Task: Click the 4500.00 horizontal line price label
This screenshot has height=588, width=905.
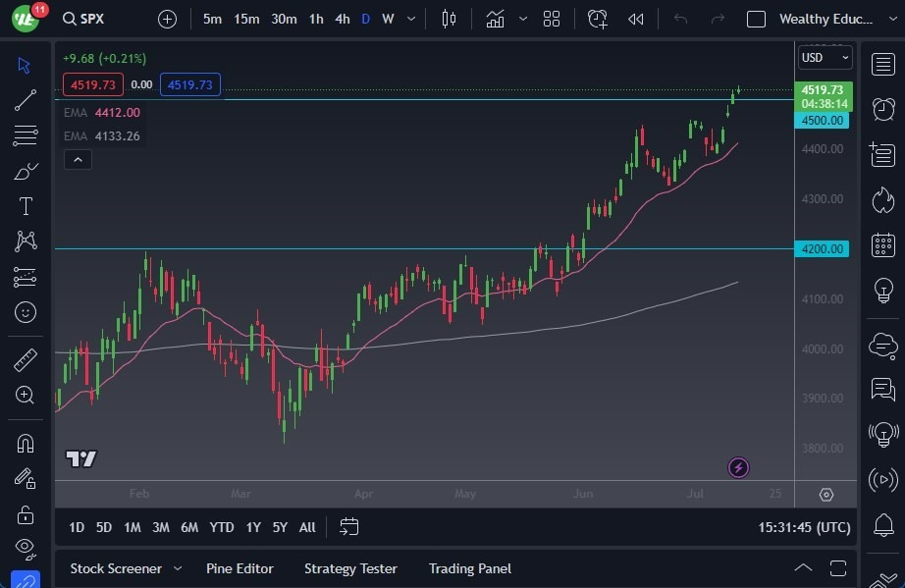Action: pyautogui.click(x=822, y=120)
